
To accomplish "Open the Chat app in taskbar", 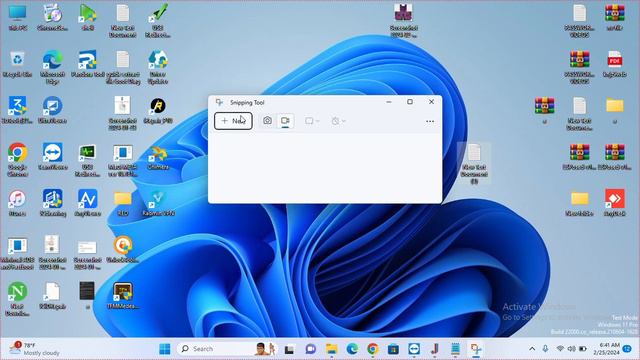I will point(311,349).
